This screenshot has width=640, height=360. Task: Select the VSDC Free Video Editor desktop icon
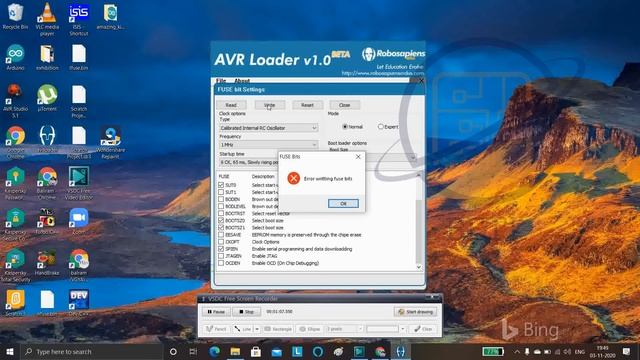pos(79,183)
